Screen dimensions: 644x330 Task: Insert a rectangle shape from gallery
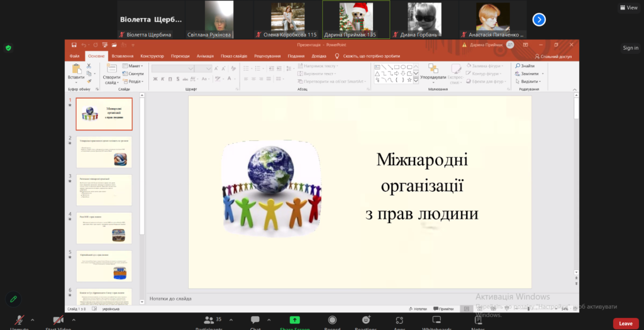[397, 67]
